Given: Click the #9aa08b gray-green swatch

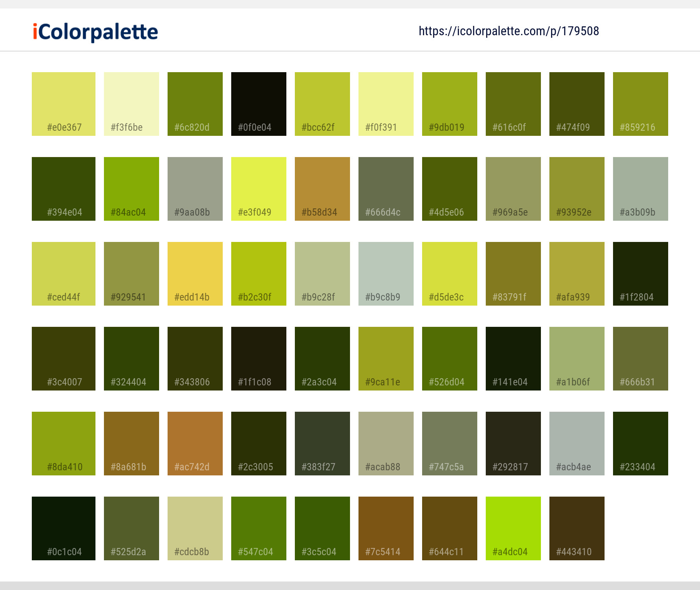Looking at the screenshot, I should 195,189.
